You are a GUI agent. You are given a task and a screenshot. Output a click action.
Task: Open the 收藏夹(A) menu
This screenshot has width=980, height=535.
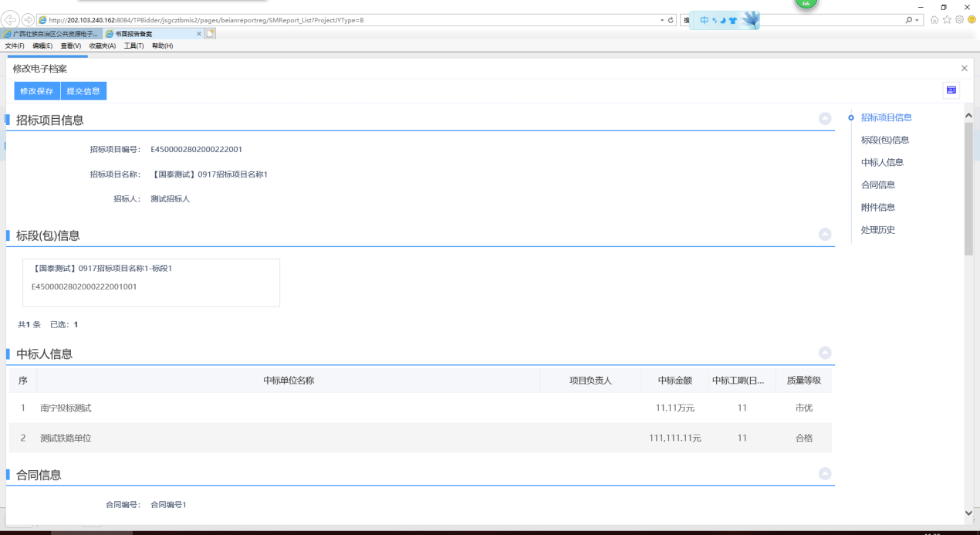[x=102, y=46]
